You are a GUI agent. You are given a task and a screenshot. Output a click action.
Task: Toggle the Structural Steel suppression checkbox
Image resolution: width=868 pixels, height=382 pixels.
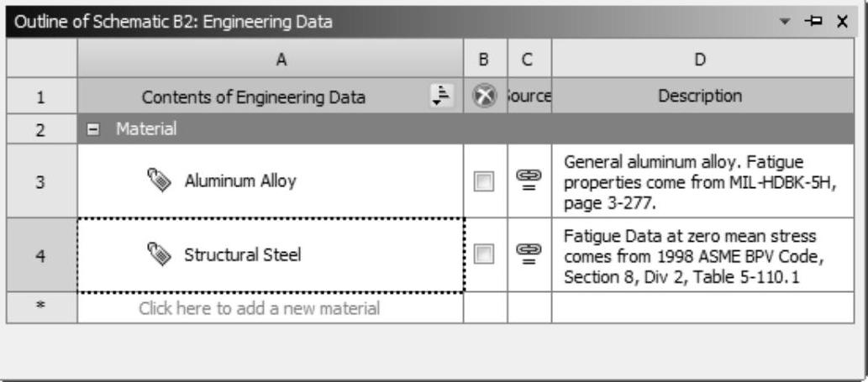485,255
